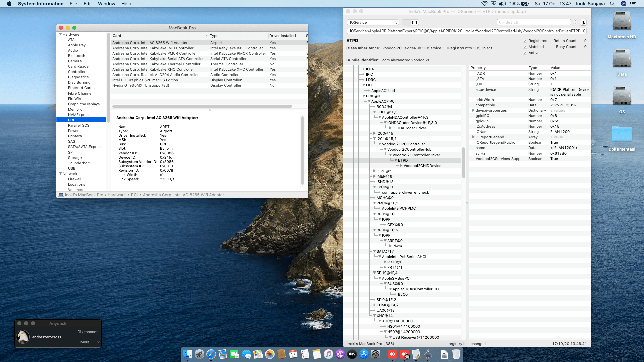Select the ioName property row with ELAN1200
Image resolution: width=644 pixels, height=362 pixels.
pos(530,132)
